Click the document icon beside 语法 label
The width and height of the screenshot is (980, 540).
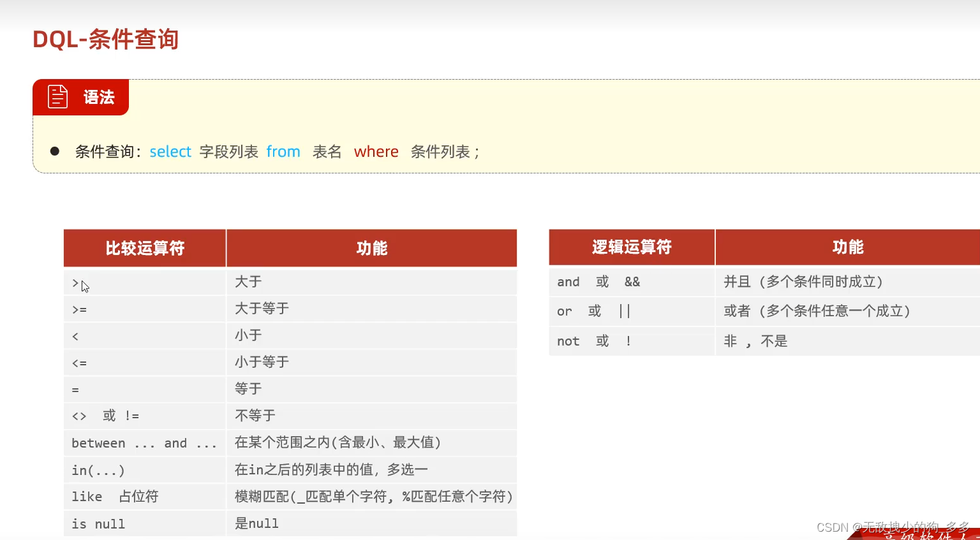(57, 97)
